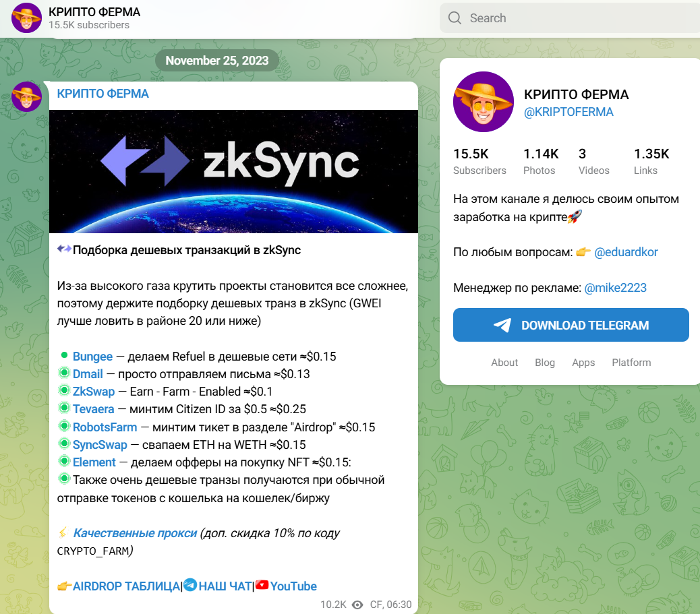Image resolution: width=700 pixels, height=614 pixels.
Task: Open the Platform footer link
Action: 631,363
